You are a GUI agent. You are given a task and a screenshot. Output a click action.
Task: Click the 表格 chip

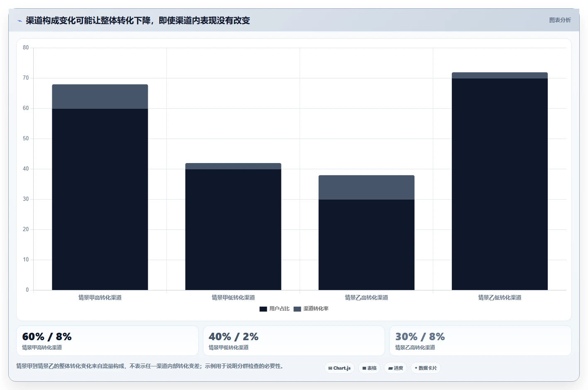click(x=369, y=368)
